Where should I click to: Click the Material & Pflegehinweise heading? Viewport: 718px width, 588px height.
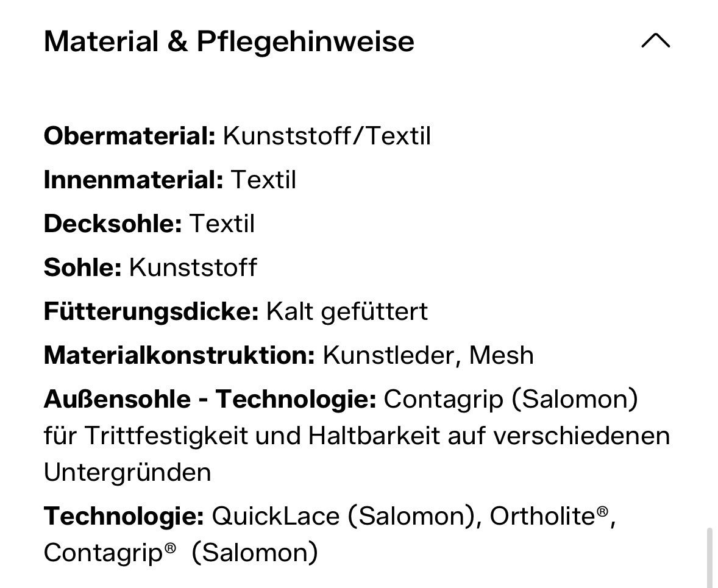(x=229, y=41)
